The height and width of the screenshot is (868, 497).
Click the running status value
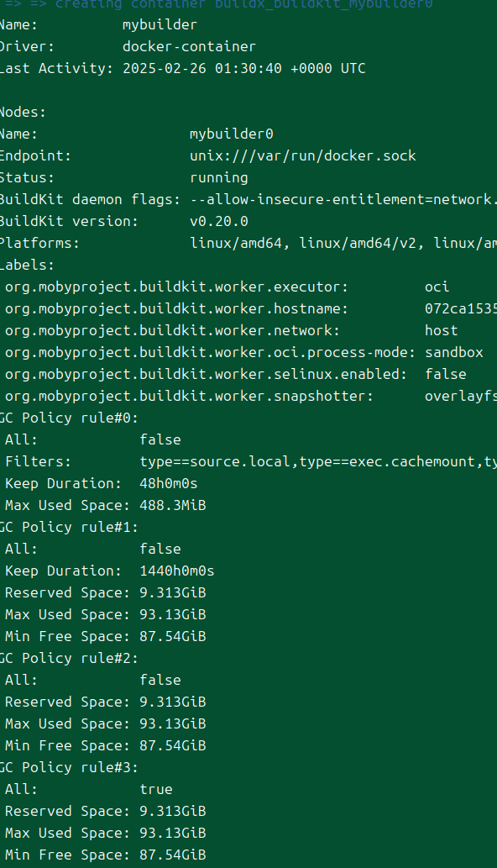219,177
